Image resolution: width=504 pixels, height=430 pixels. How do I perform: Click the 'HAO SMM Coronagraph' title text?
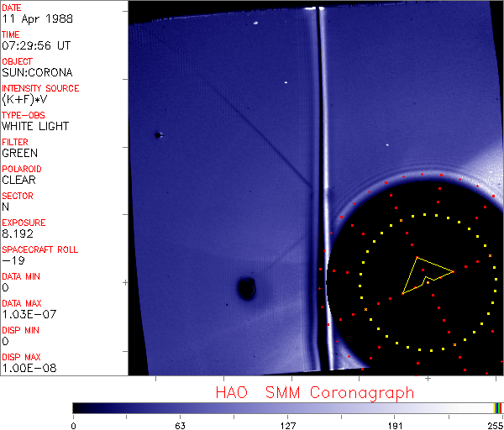tap(315, 392)
